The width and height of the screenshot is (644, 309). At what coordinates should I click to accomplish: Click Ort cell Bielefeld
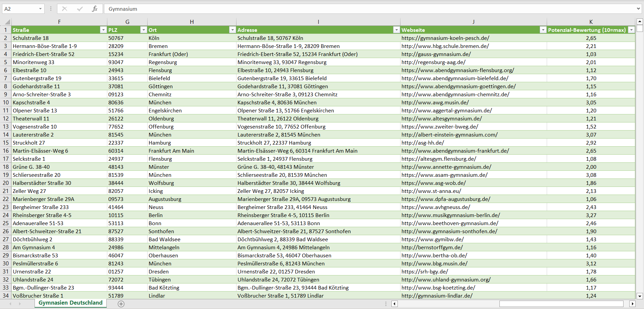point(192,78)
